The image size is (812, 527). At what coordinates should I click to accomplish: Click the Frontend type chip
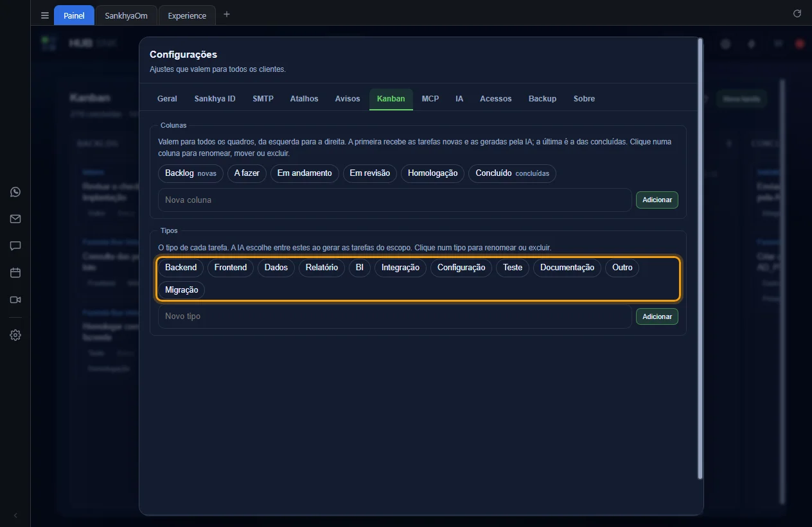231,268
